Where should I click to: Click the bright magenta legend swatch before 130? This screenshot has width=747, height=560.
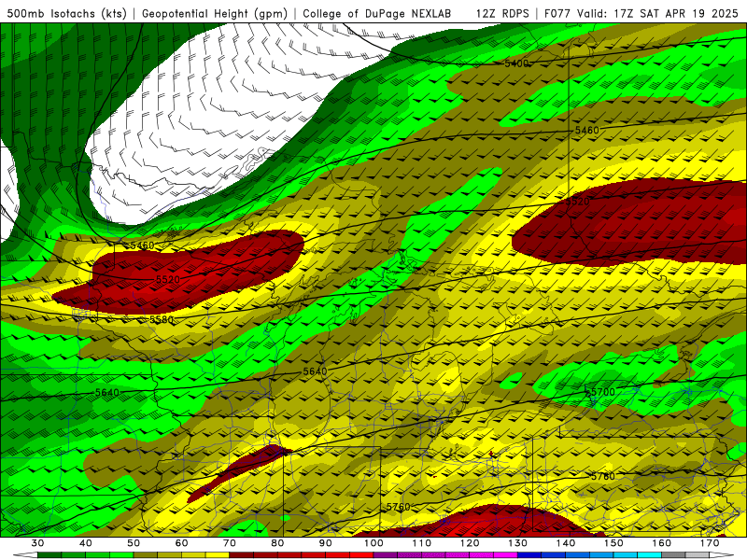(x=505, y=555)
